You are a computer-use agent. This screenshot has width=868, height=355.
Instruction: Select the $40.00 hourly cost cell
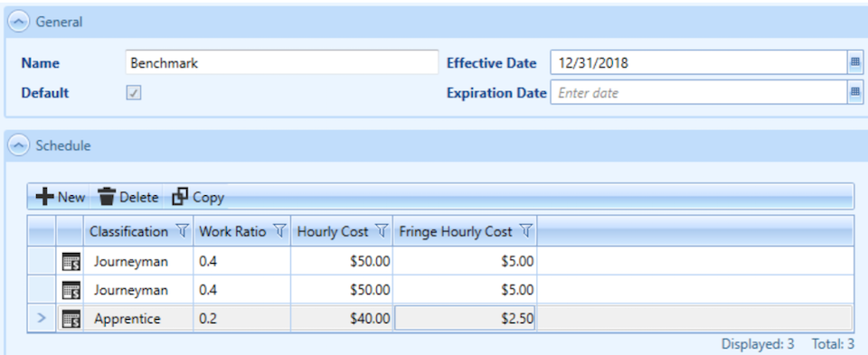click(x=342, y=319)
